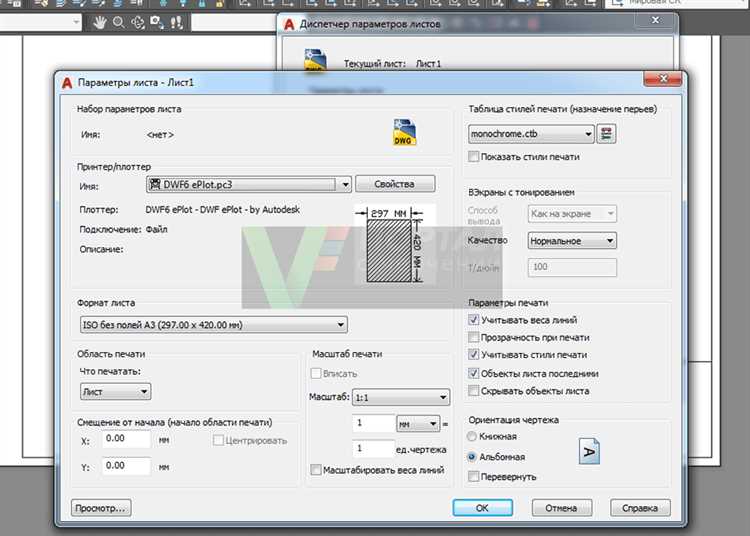Open the printer name DWF6 ePlot dropdown
The image size is (750, 536).
[x=345, y=184]
